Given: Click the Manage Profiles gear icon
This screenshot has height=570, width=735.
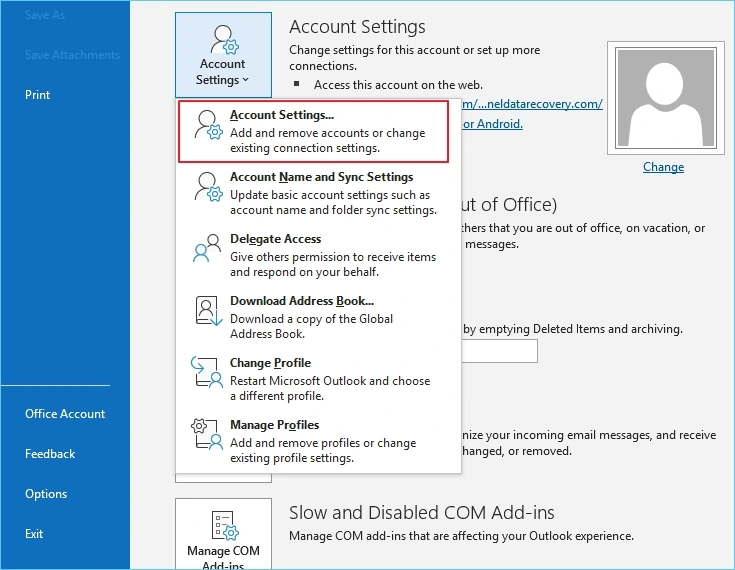Looking at the screenshot, I should tap(207, 434).
